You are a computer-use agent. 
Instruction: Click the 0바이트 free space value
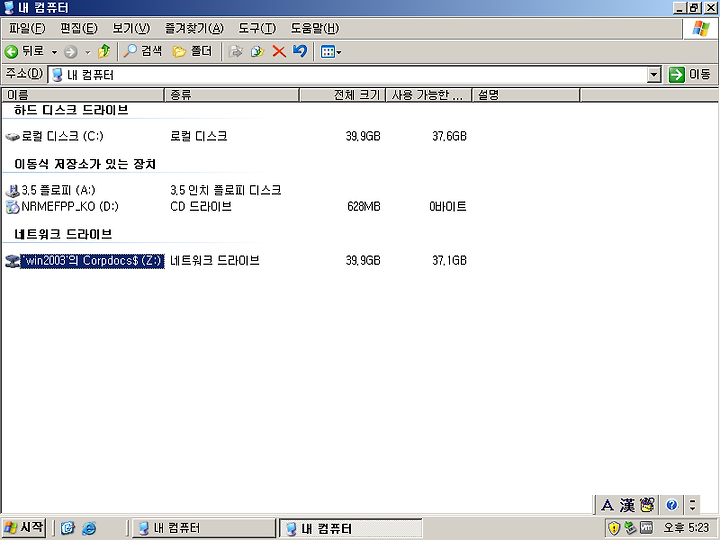pyautogui.click(x=448, y=207)
